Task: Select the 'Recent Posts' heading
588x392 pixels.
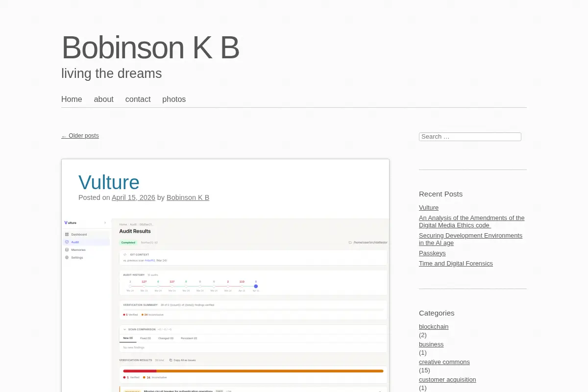Action: (x=441, y=194)
